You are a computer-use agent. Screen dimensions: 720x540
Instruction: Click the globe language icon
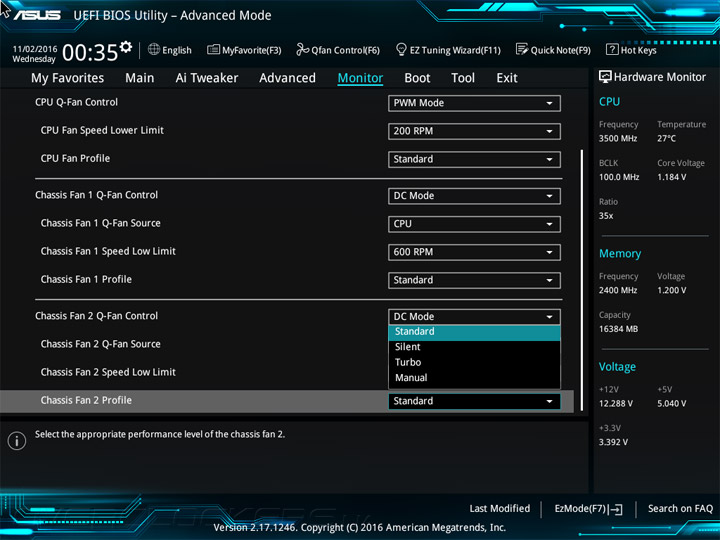[154, 49]
